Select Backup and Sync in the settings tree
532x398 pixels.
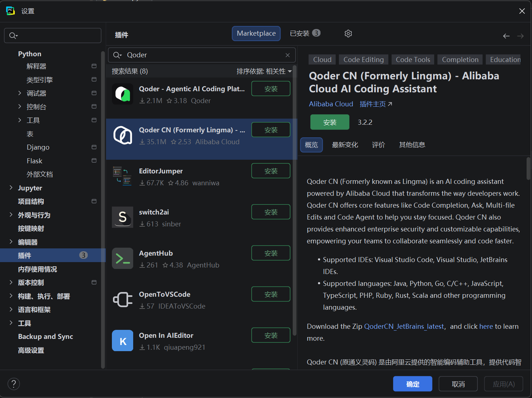tap(45, 336)
